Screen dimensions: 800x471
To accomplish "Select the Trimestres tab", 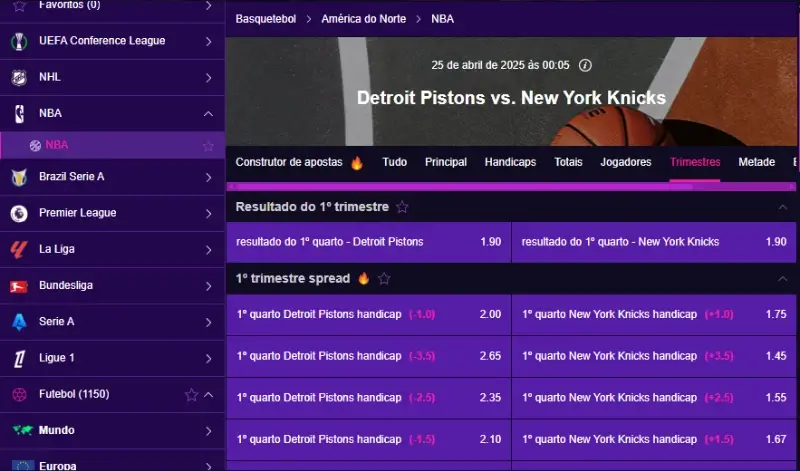I will pos(695,162).
